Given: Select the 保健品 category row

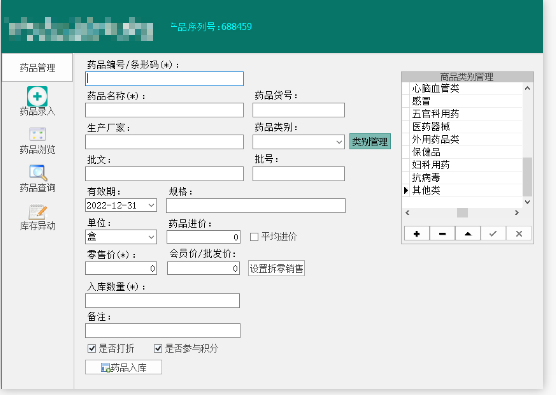Looking at the screenshot, I should click(466, 152).
